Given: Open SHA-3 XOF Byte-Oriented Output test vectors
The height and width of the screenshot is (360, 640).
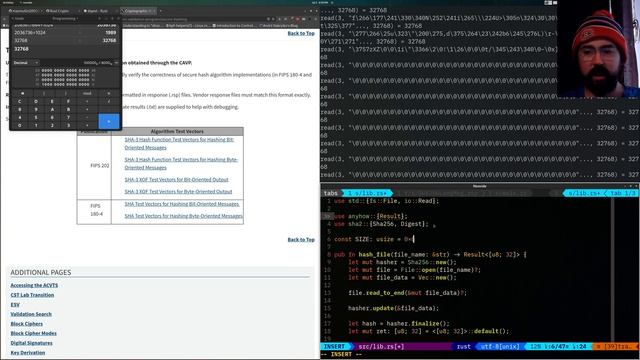Looking at the screenshot, I should point(178,191).
